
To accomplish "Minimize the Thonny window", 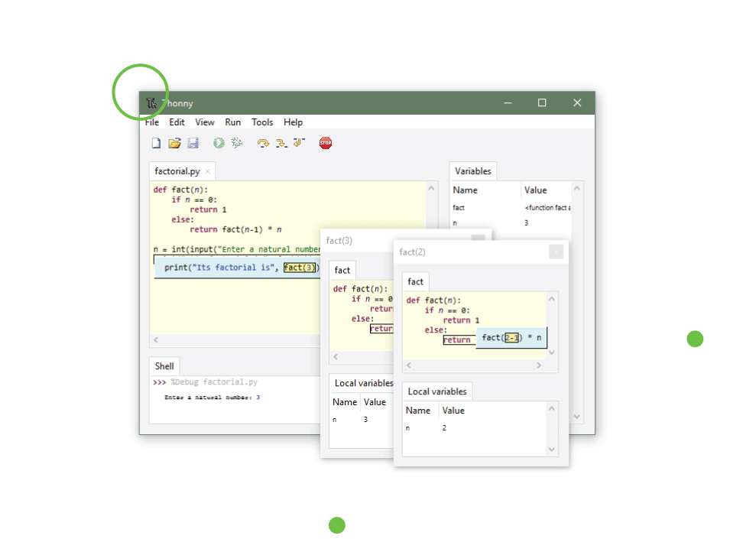I will pyautogui.click(x=508, y=102).
